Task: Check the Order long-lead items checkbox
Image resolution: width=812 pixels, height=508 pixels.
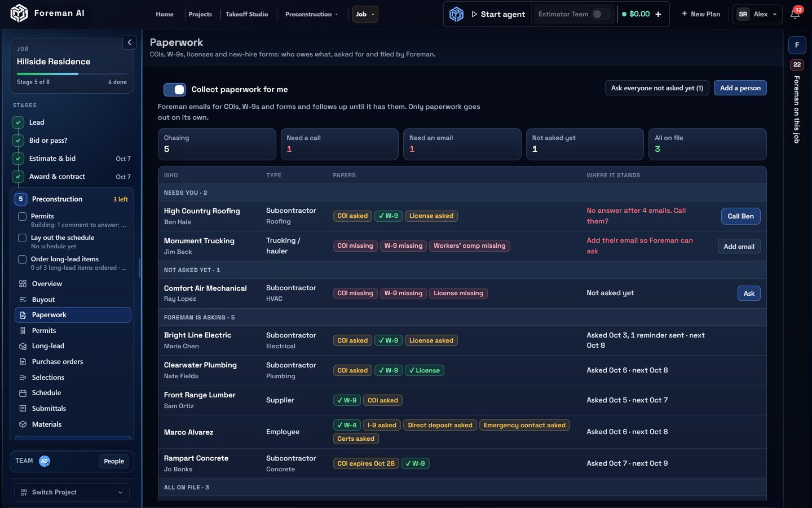Action: tap(22, 260)
